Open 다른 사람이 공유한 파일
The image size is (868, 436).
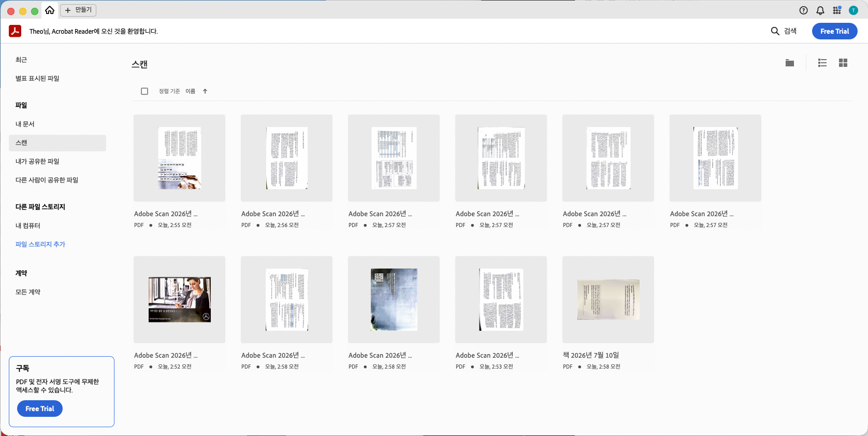point(57,180)
